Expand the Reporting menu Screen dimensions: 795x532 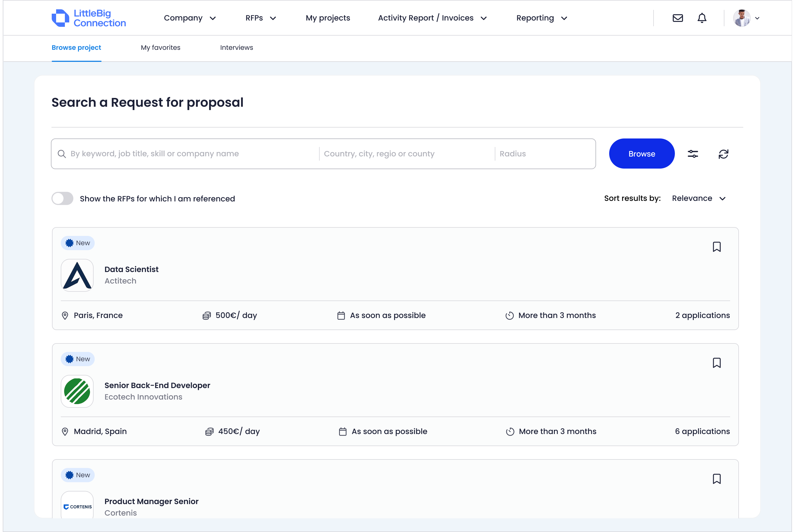(542, 18)
